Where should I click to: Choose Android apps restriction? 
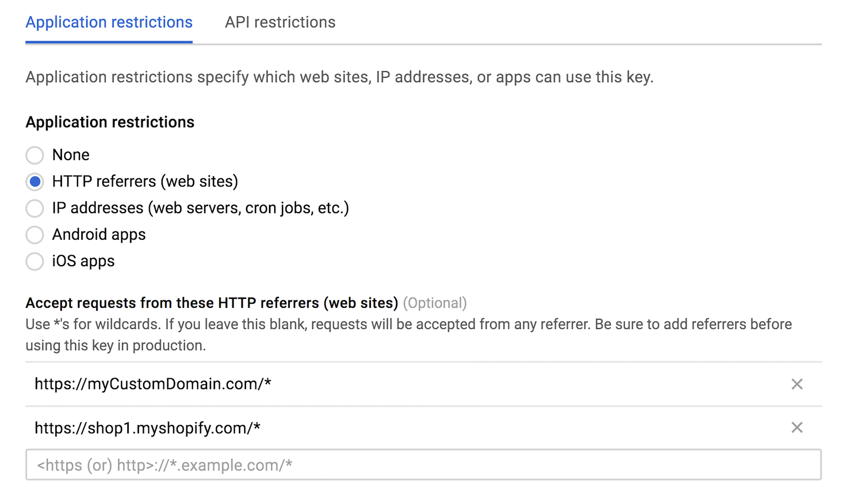click(x=35, y=235)
